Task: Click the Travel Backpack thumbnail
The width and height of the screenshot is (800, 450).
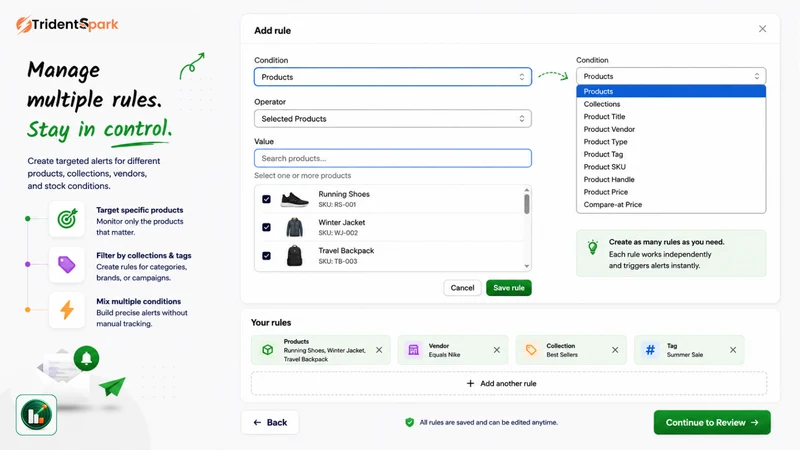Action: pyautogui.click(x=294, y=256)
